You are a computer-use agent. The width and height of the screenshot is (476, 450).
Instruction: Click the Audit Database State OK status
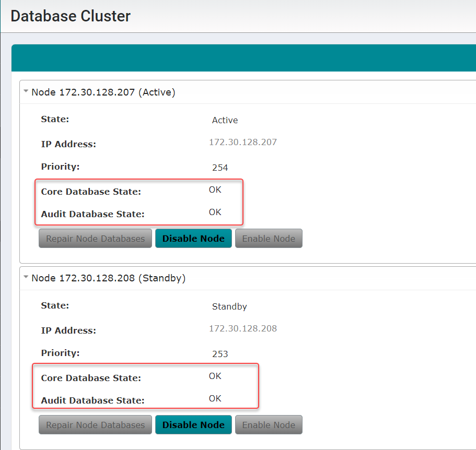215,212
